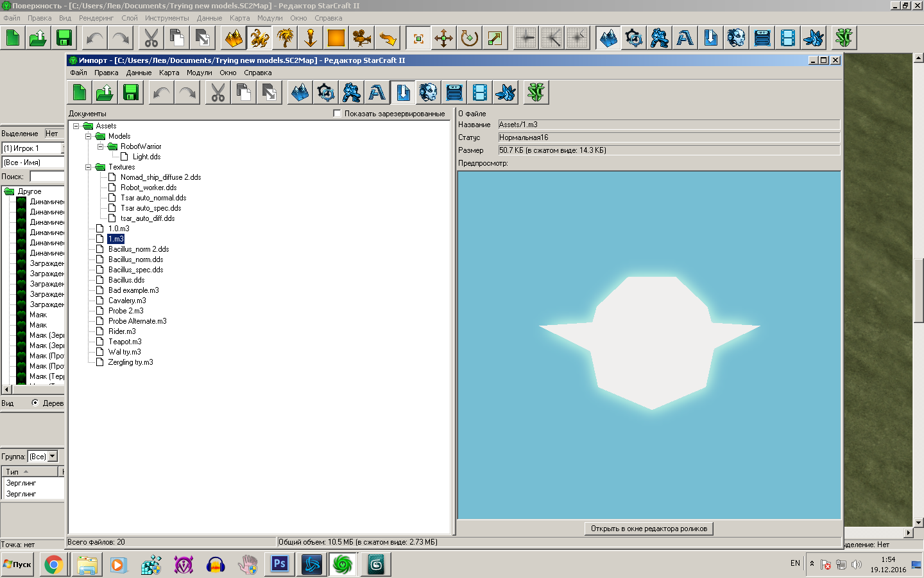Collapse the RobotWarrior folder node
Image resolution: width=924 pixels, height=578 pixels.
click(x=100, y=146)
